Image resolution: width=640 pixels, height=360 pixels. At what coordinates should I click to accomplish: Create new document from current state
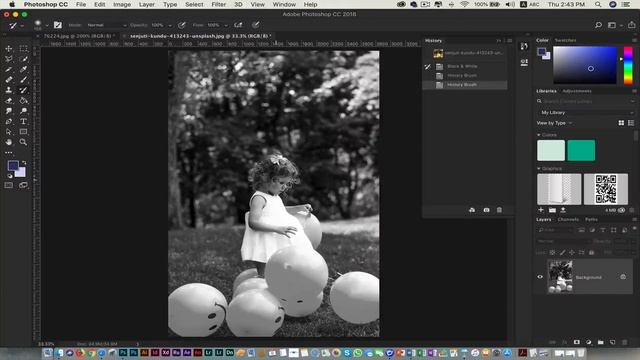(x=472, y=210)
